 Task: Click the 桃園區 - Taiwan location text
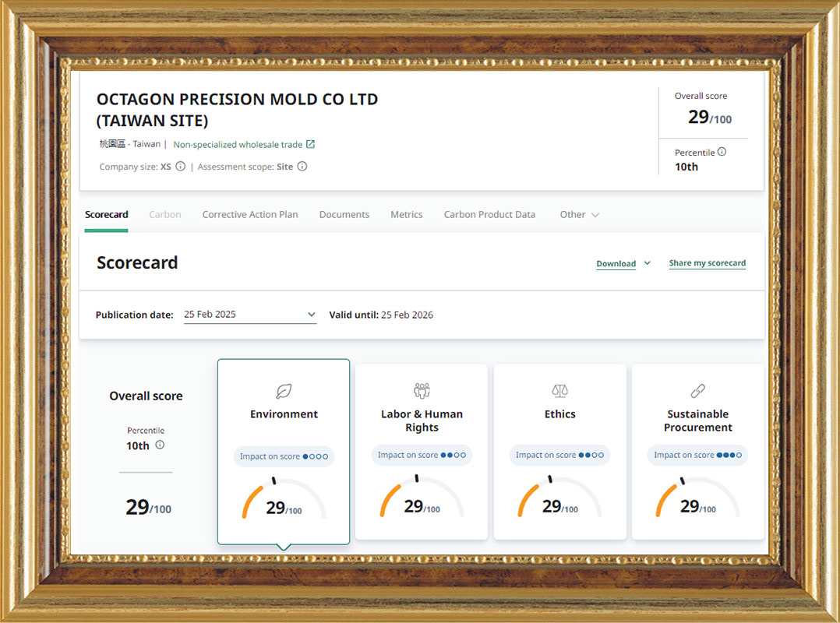129,144
